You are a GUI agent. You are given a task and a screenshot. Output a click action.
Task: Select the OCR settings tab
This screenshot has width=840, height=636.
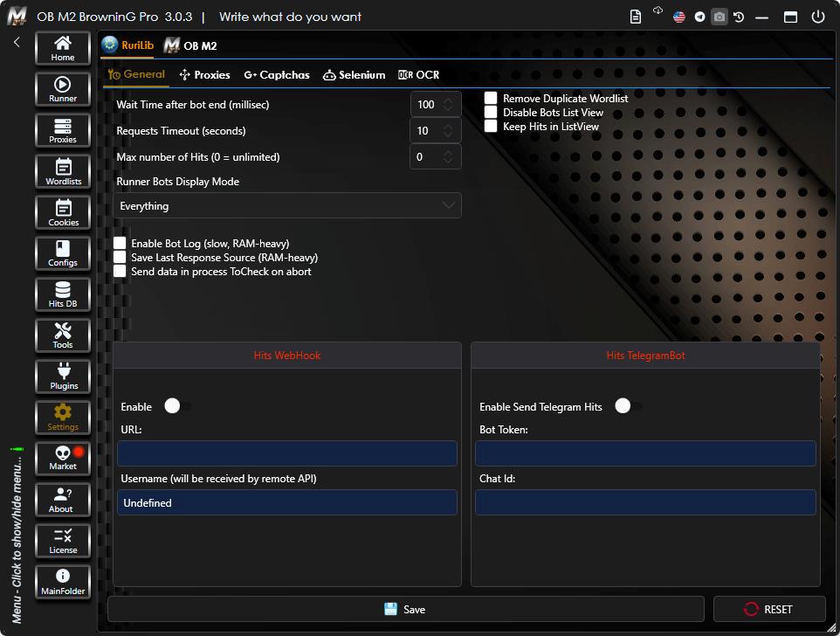[419, 75]
